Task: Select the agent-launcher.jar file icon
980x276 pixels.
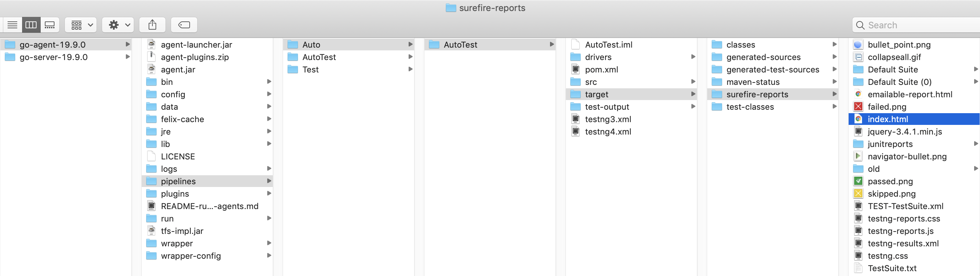Action: pyautogui.click(x=151, y=45)
